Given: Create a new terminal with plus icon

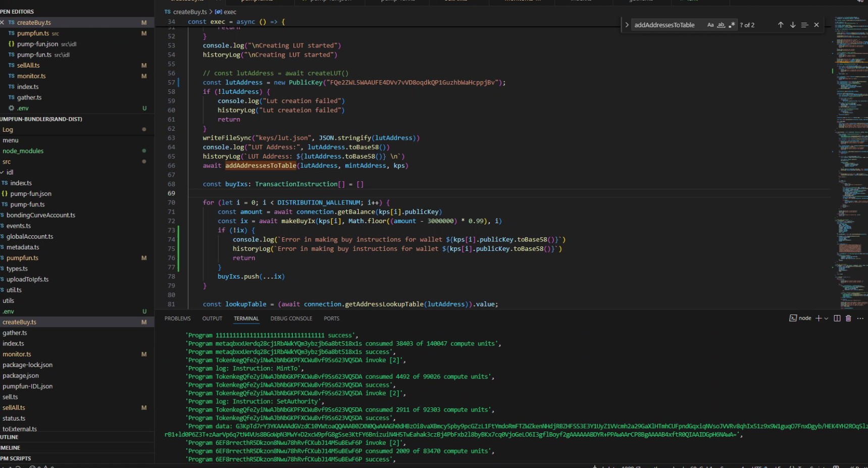Looking at the screenshot, I should tap(818, 318).
